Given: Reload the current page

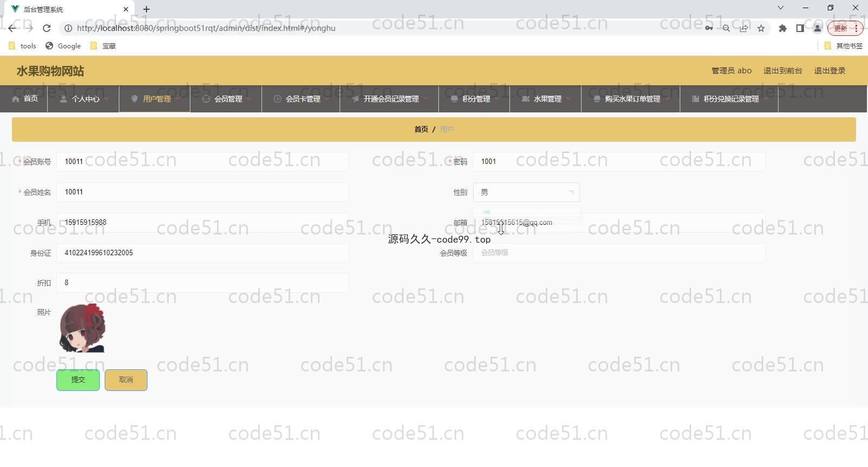Looking at the screenshot, I should click(x=47, y=28).
